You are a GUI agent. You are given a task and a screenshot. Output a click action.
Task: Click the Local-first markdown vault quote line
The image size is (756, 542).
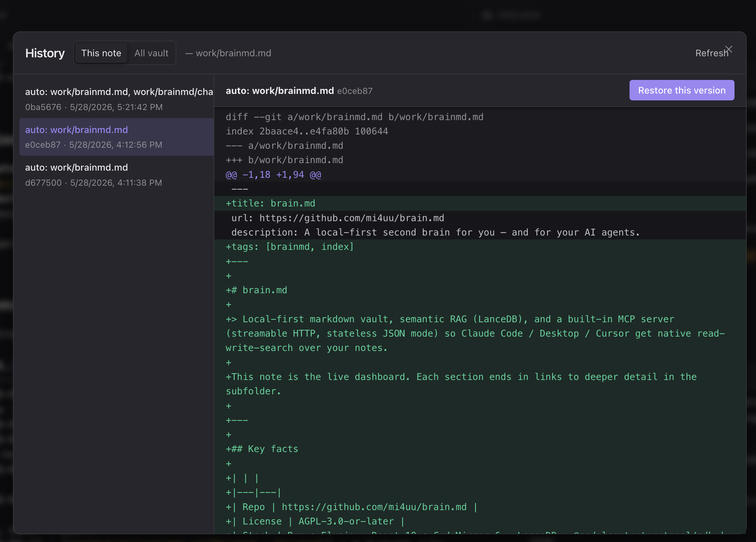480,333
